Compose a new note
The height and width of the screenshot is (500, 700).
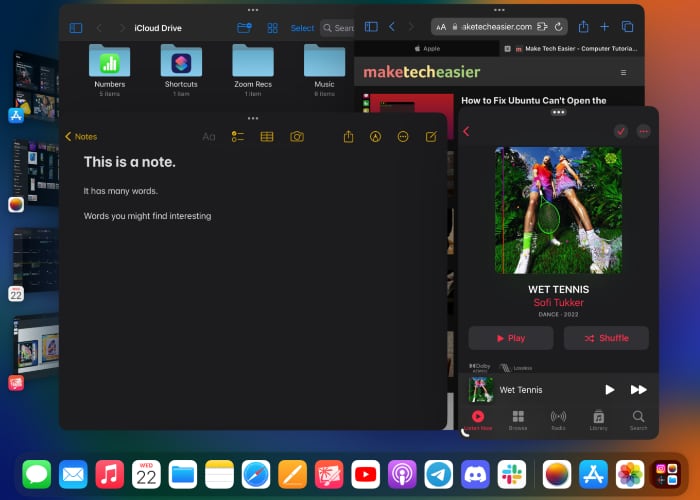tap(431, 137)
